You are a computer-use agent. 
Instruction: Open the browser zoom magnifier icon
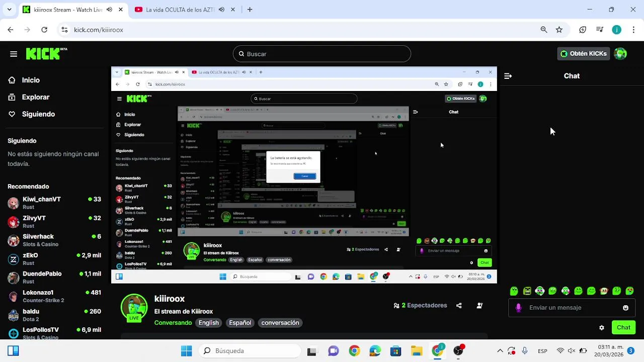pos(544,30)
